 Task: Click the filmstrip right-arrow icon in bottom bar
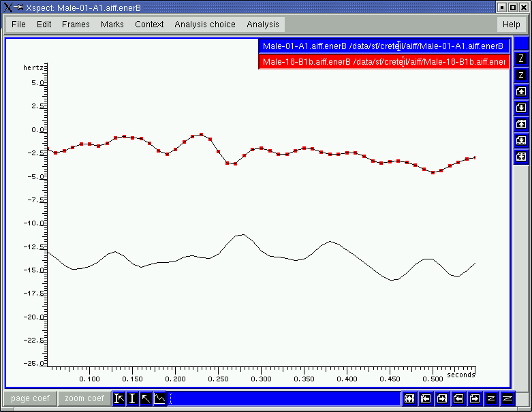click(442, 398)
